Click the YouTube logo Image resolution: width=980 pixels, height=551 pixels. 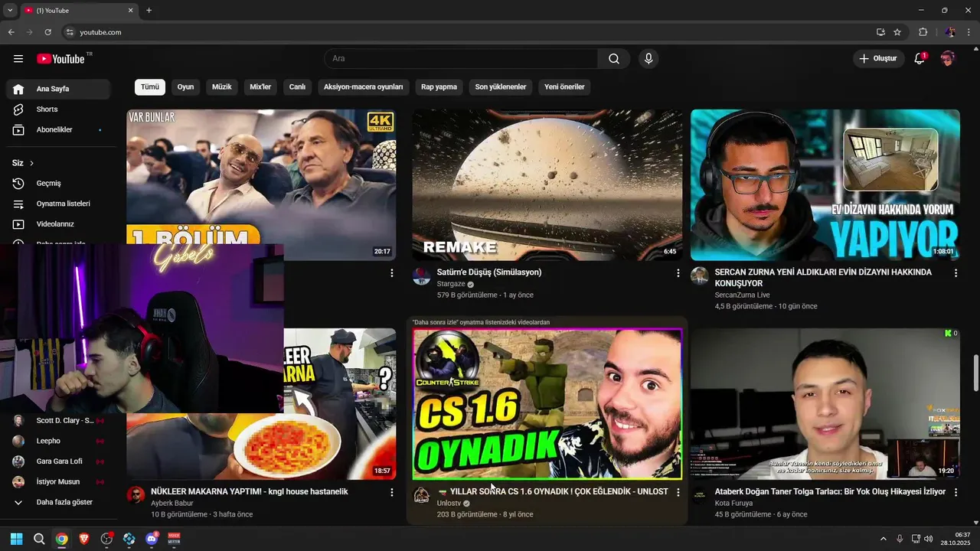pos(61,59)
